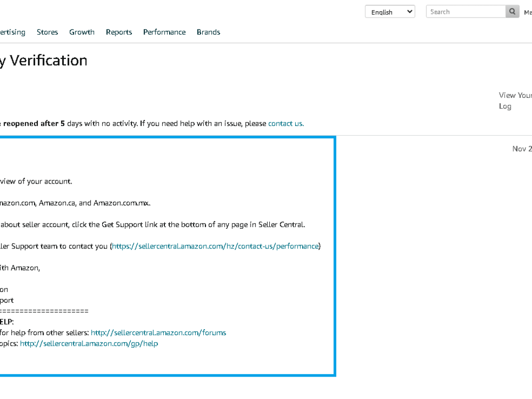Open the English language dropdown
The image size is (532, 399).
coord(389,11)
